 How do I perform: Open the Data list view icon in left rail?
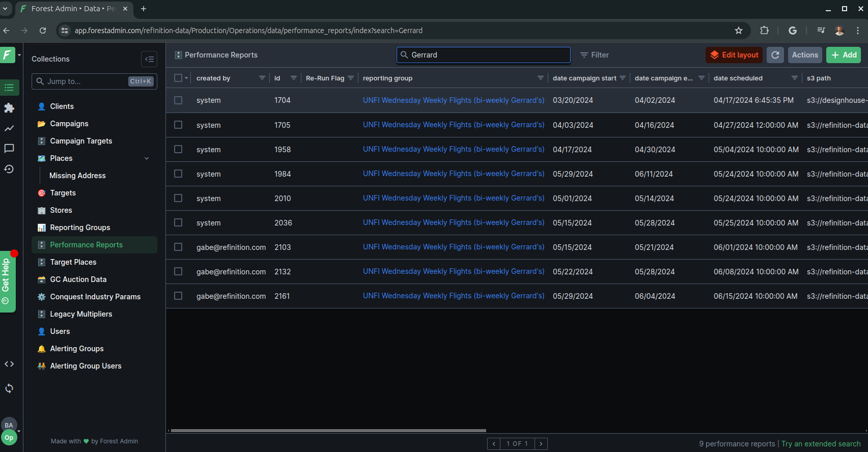(9, 88)
